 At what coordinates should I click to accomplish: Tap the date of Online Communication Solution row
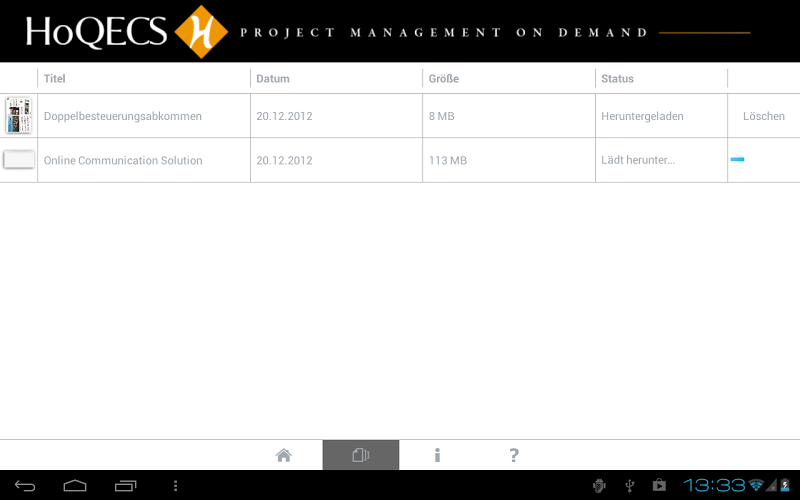[284, 160]
